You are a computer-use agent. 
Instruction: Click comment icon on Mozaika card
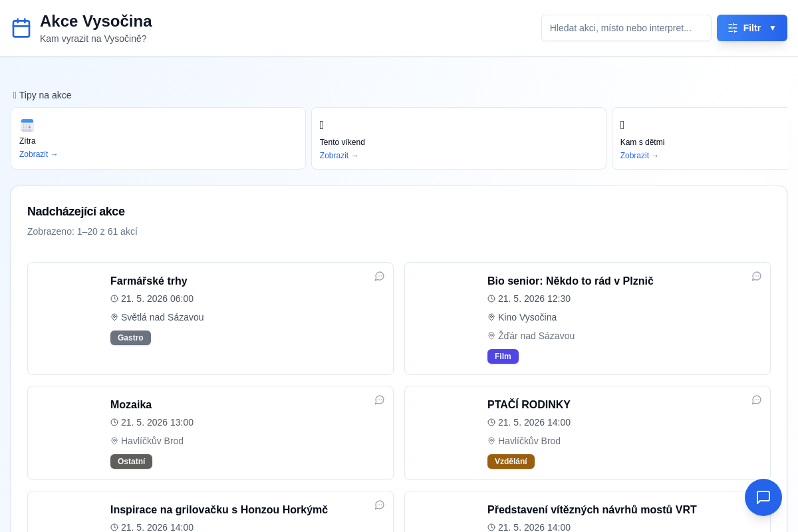point(380,400)
